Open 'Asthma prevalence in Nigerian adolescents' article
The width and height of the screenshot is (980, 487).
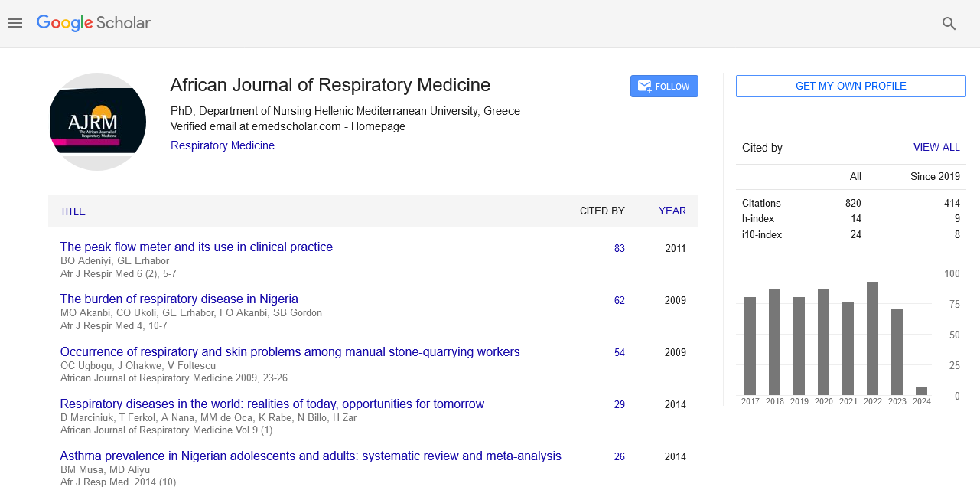(311, 456)
